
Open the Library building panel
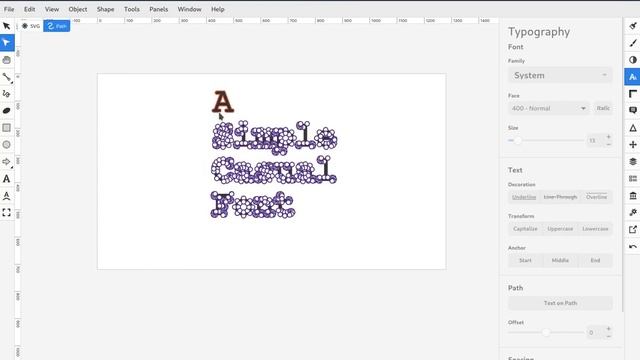(x=633, y=196)
